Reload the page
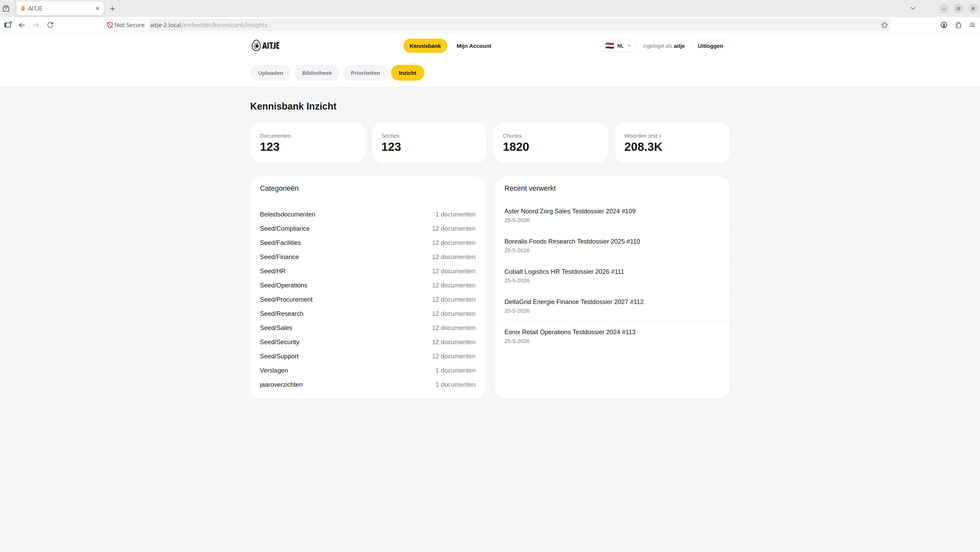The height and width of the screenshot is (552, 980). (50, 25)
